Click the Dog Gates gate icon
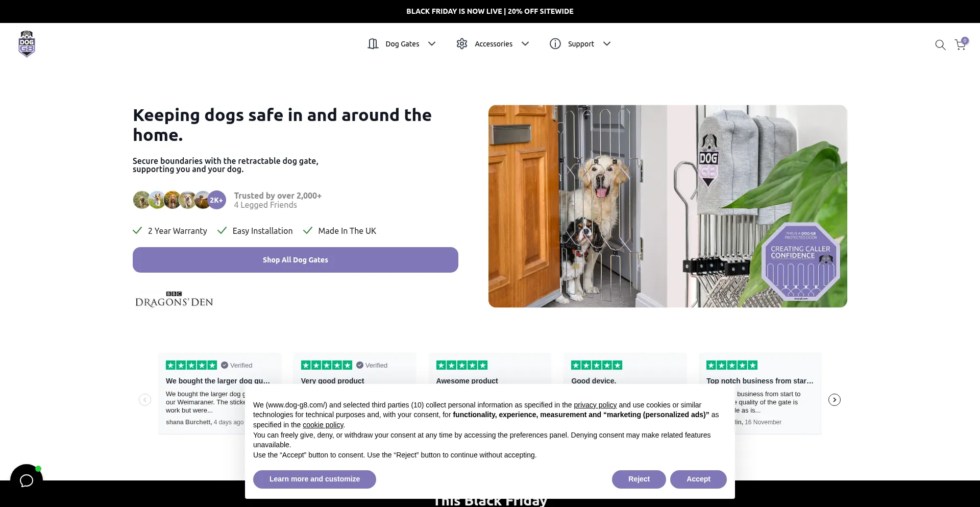Image resolution: width=980 pixels, height=507 pixels. [373, 44]
